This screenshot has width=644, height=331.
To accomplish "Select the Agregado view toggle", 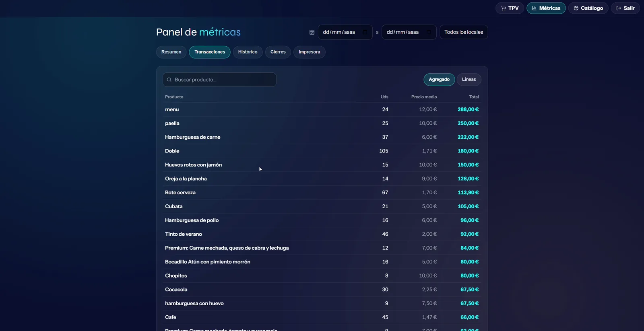I will point(439,80).
